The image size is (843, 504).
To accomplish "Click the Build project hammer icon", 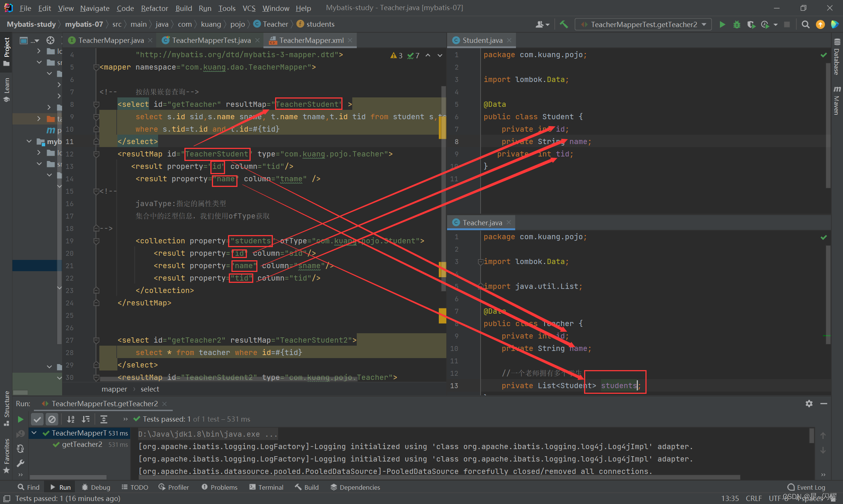I will (x=564, y=24).
